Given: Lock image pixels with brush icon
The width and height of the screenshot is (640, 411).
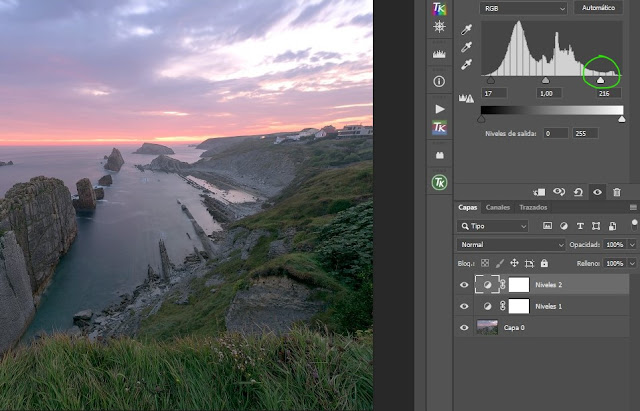Looking at the screenshot, I should click(500, 263).
